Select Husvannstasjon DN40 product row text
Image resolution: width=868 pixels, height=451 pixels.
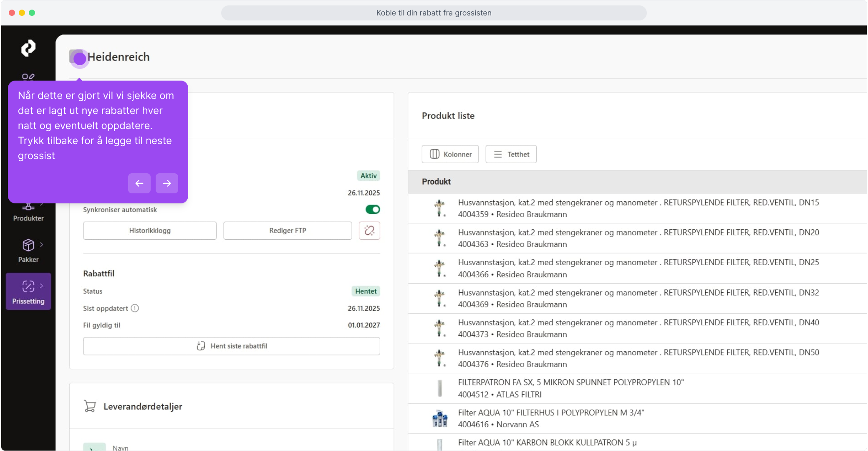(x=638, y=322)
